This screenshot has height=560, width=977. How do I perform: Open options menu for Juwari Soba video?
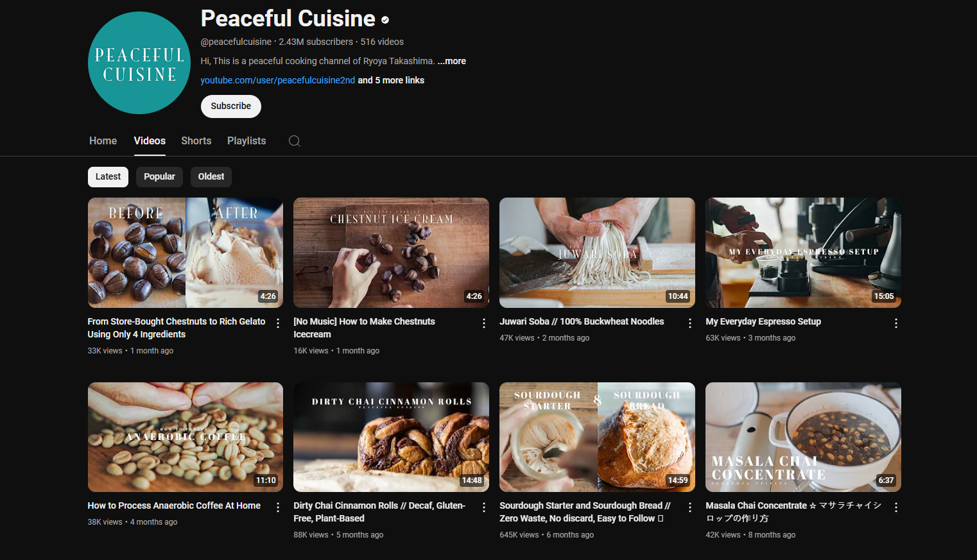click(x=690, y=323)
